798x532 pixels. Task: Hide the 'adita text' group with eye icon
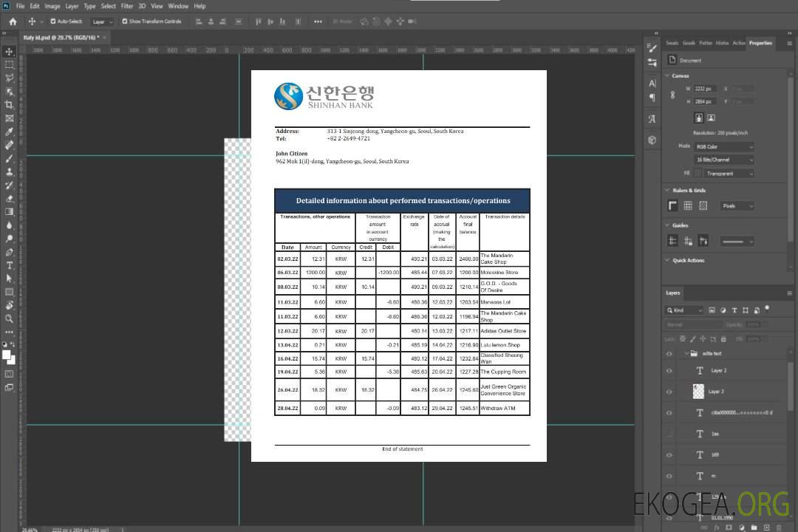(x=669, y=354)
